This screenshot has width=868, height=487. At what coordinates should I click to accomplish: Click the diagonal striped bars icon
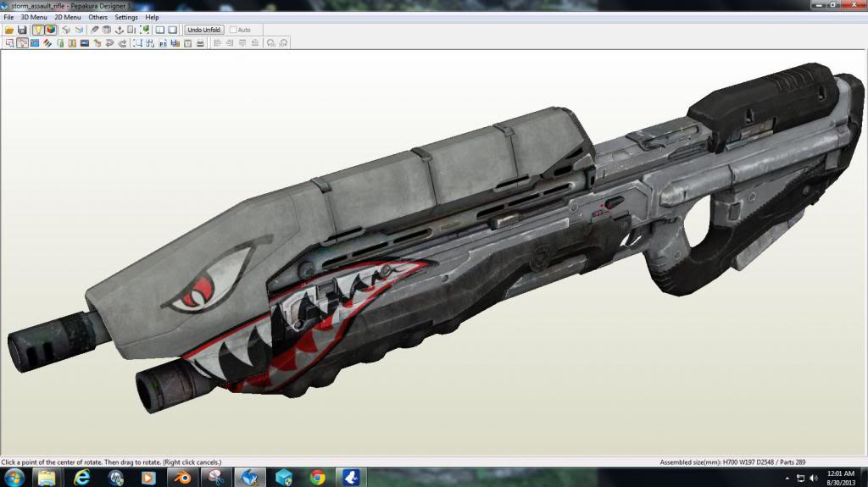[x=47, y=43]
